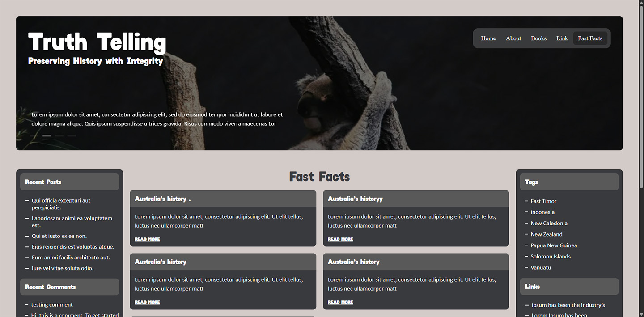Viewport: 644px width, 317px height.
Task: Click the Fast Facts navigation tab
Action: click(x=590, y=38)
